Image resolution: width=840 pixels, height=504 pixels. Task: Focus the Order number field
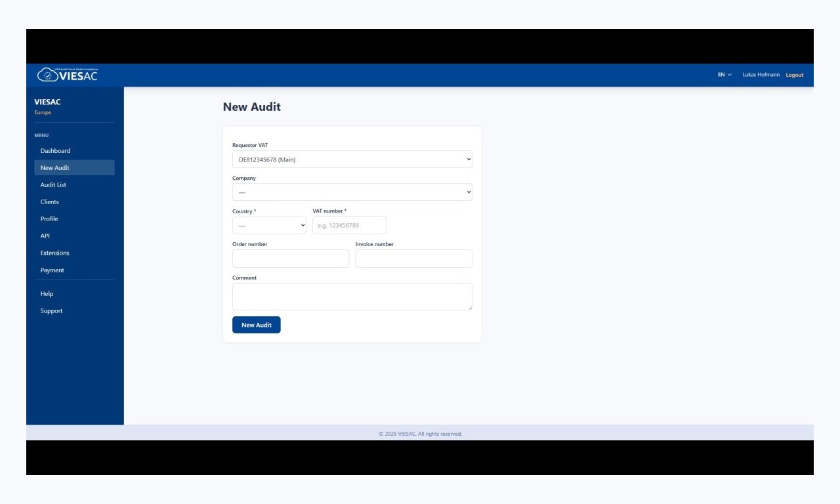[291, 259]
